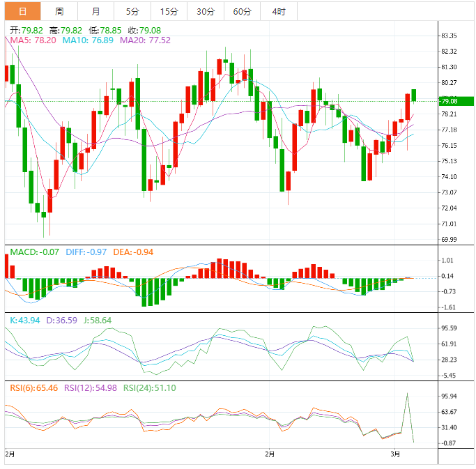
Task: Click the RSI(6):65.46 indicator label
Action: point(34,388)
